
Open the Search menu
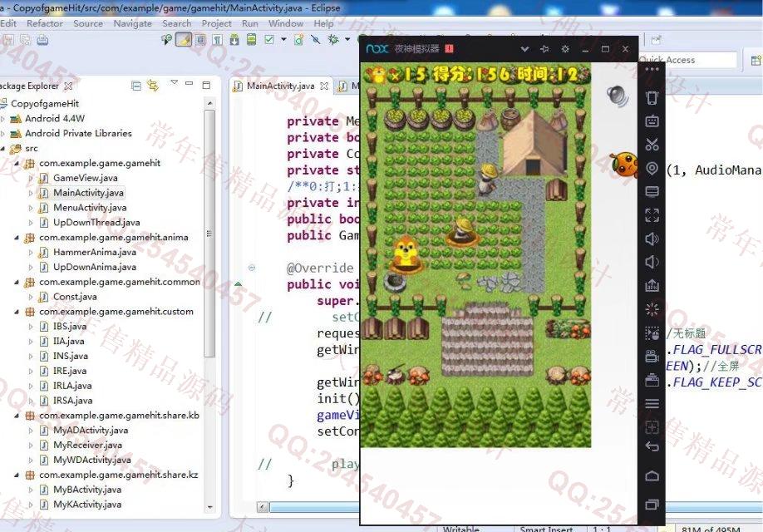177,23
